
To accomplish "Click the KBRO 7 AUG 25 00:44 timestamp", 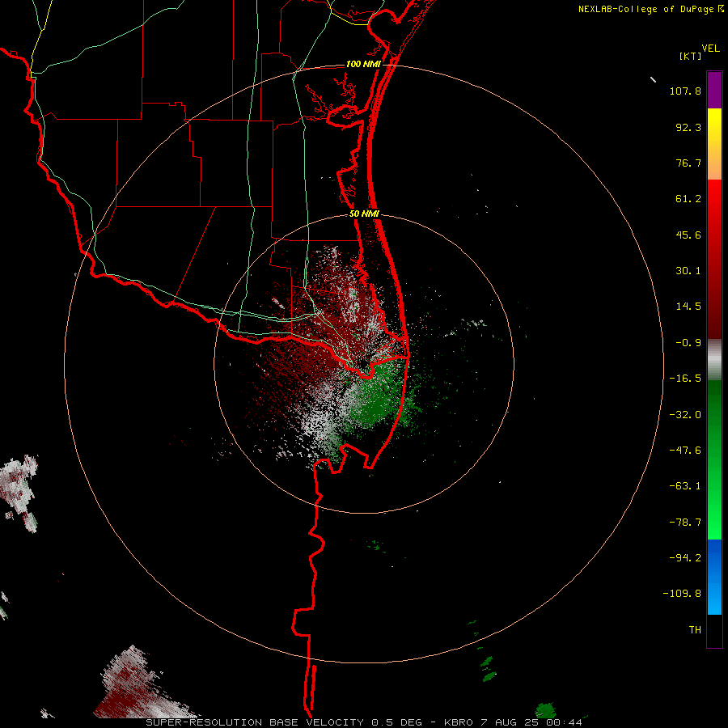I will [514, 722].
